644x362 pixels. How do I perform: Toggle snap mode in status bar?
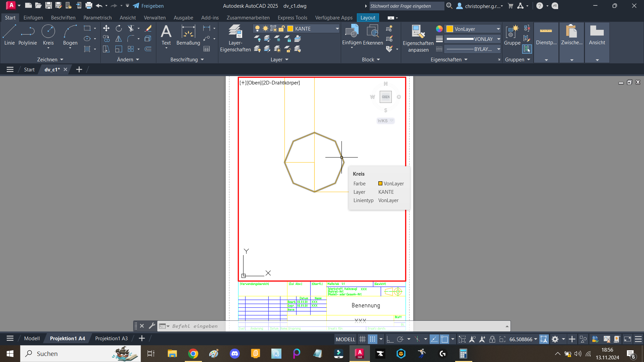click(x=372, y=339)
